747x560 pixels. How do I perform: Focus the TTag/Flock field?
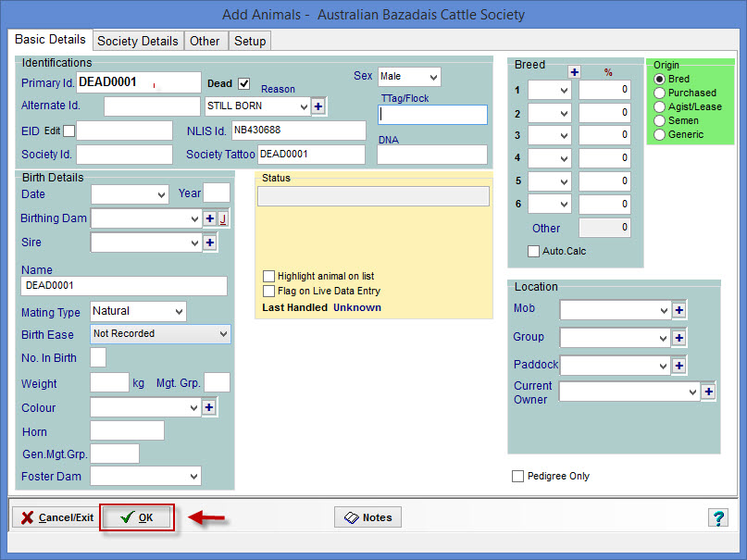pos(432,115)
